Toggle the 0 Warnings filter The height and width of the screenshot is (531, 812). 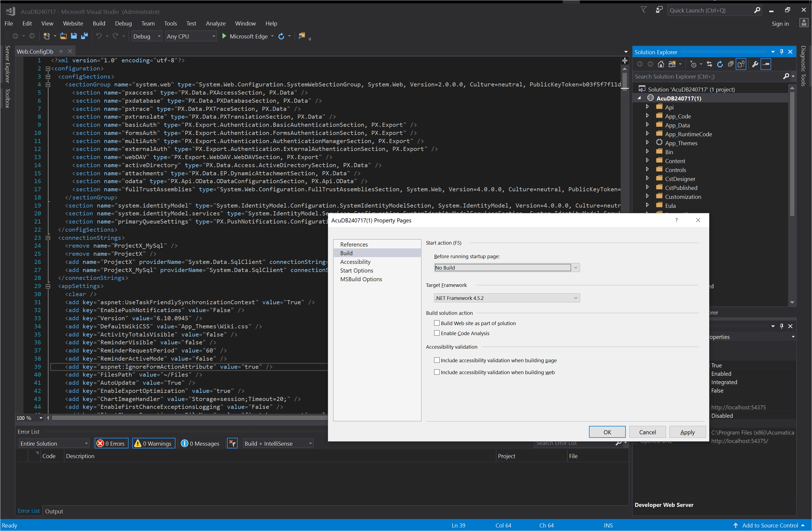pyautogui.click(x=153, y=443)
